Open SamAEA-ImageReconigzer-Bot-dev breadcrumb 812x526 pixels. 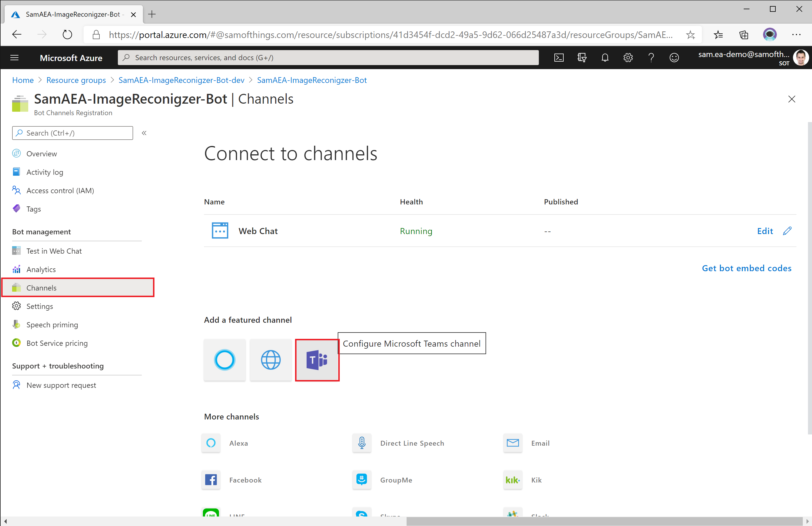pos(182,80)
